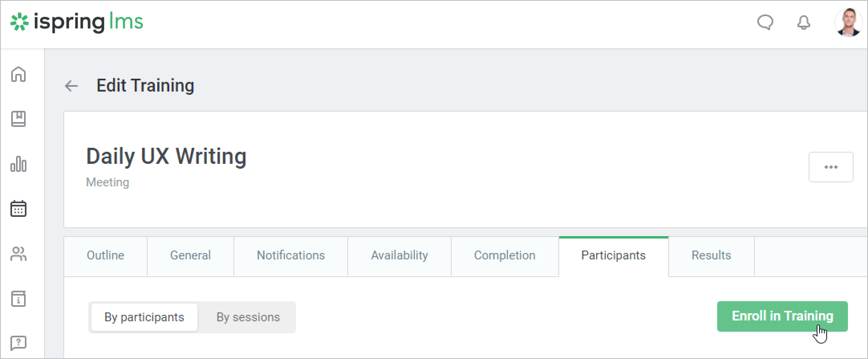
Task: Switch to the Notifications tab
Action: pyautogui.click(x=291, y=255)
